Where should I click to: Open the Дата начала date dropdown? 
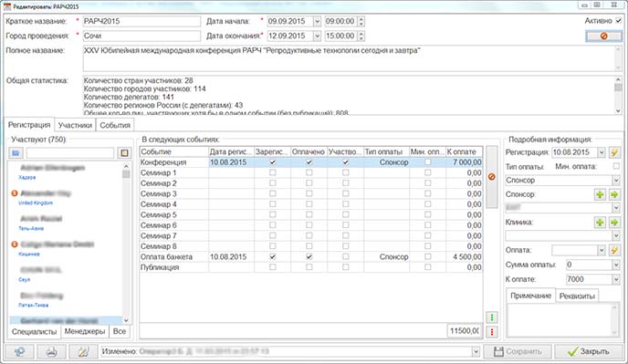tap(317, 21)
